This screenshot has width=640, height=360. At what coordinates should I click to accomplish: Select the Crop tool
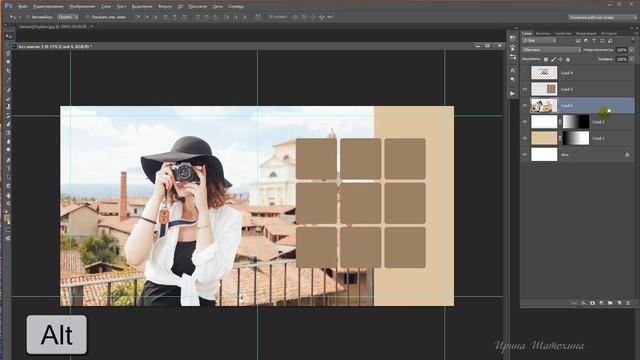[x=8, y=71]
